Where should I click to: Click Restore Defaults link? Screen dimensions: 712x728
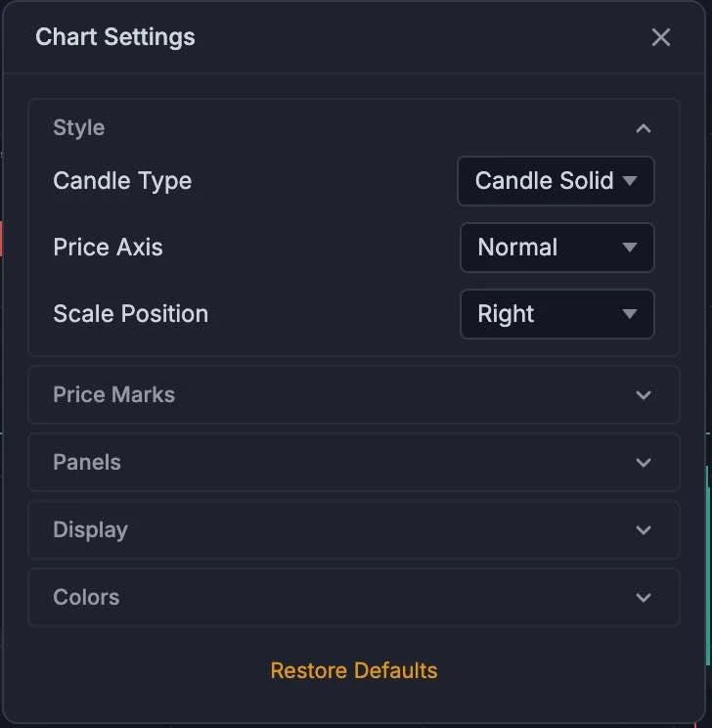click(x=354, y=670)
